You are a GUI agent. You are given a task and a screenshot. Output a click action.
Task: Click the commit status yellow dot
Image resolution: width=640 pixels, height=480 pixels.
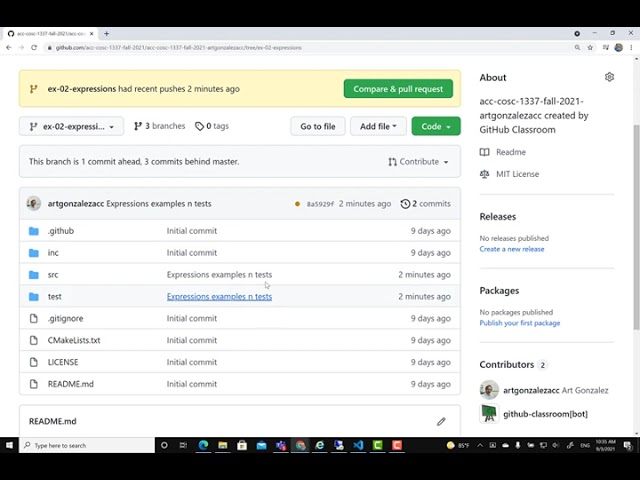(x=297, y=204)
